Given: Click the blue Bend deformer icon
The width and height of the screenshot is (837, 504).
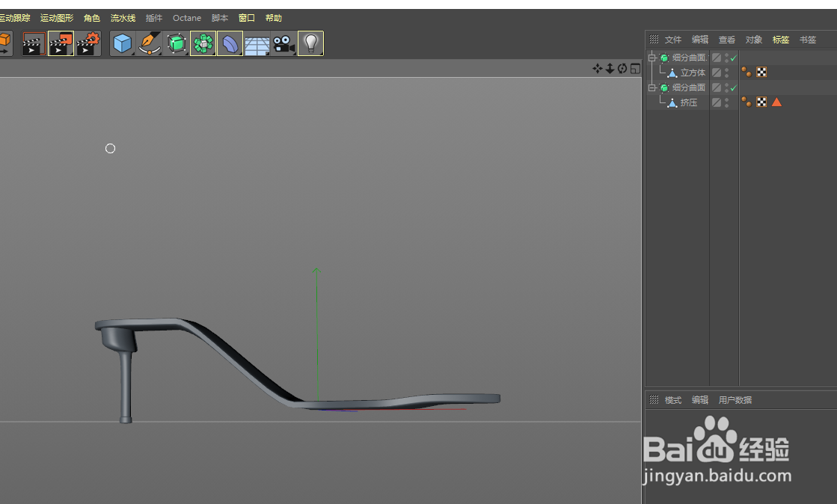Looking at the screenshot, I should 230,43.
